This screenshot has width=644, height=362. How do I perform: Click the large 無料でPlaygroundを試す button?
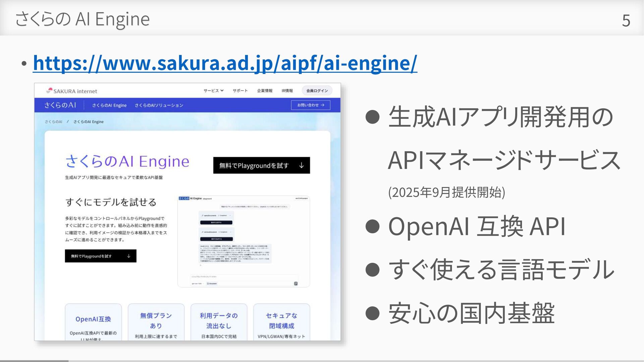[x=254, y=165]
